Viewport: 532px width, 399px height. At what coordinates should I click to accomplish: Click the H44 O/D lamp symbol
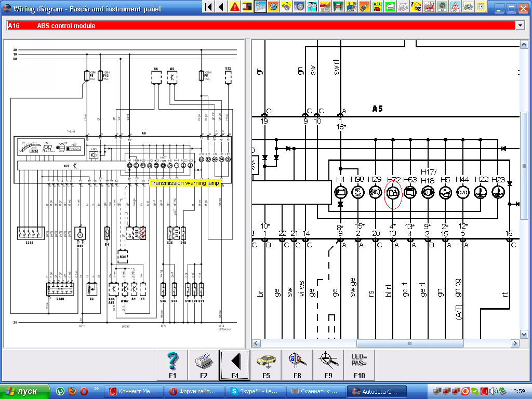[463, 192]
